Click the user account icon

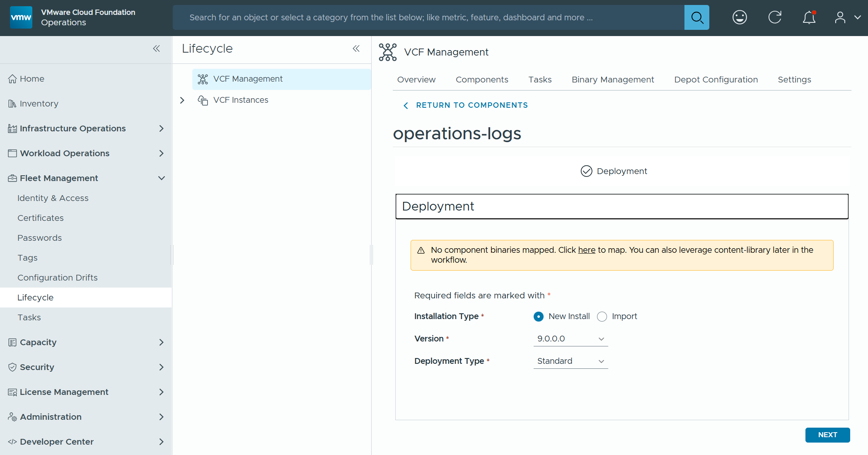tap(840, 17)
